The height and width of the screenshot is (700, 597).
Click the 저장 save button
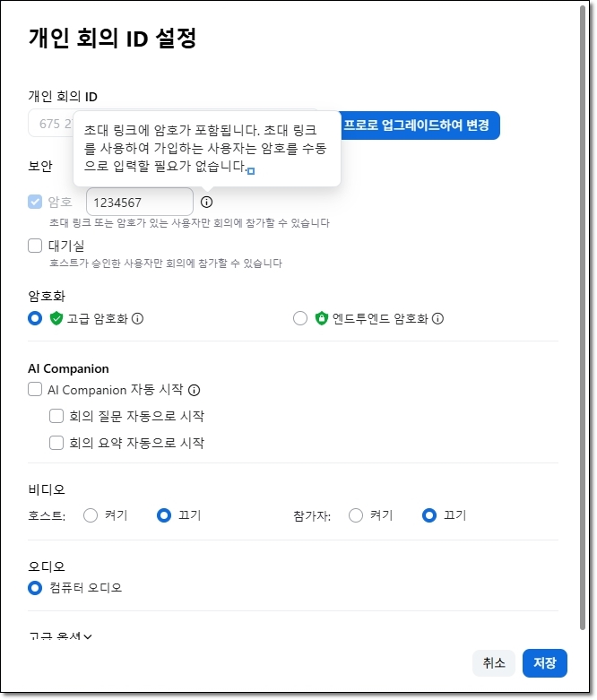pyautogui.click(x=545, y=663)
